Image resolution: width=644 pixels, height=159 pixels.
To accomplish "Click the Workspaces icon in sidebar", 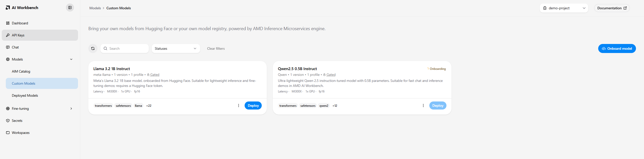I will pyautogui.click(x=8, y=133).
